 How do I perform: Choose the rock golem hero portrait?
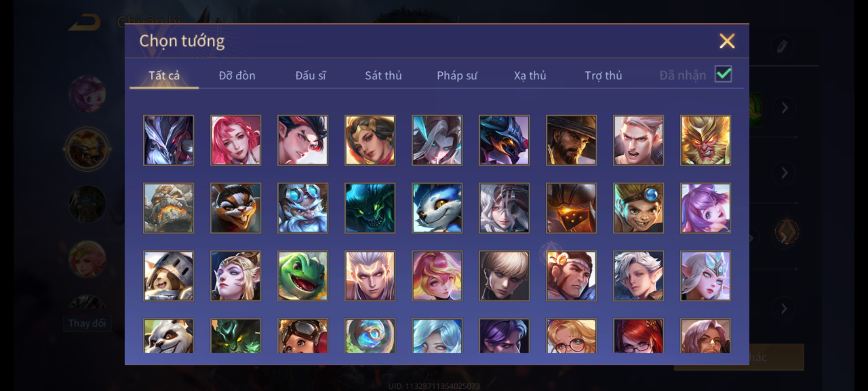pyautogui.click(x=169, y=208)
